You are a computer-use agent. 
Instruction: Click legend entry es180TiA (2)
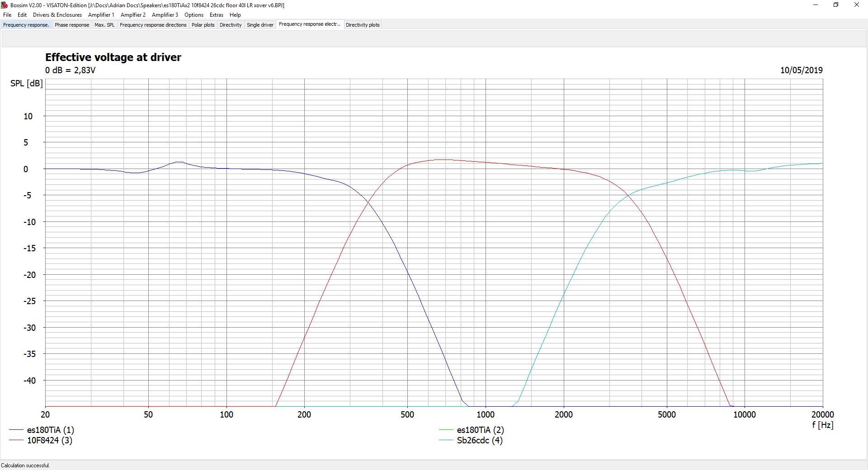tap(480, 430)
